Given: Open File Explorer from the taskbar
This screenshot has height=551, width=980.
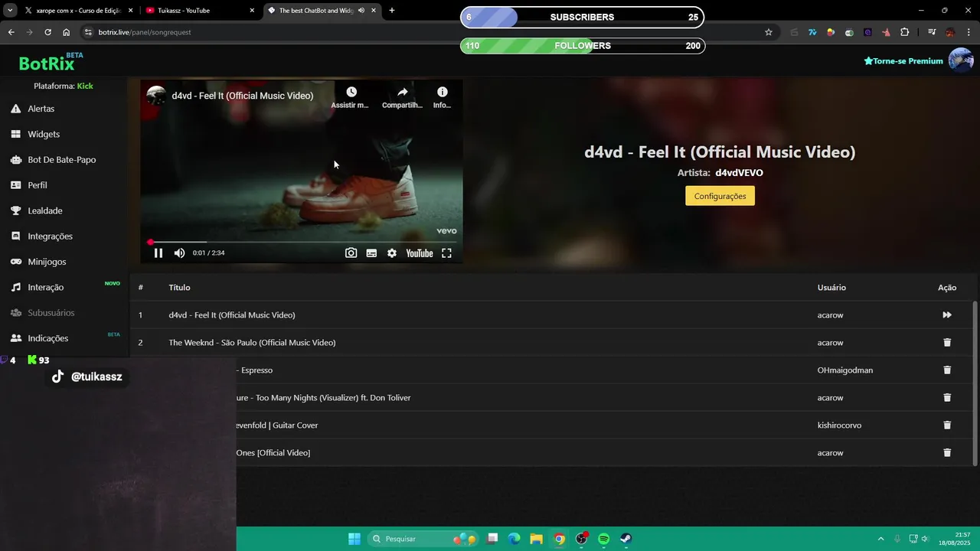Looking at the screenshot, I should tap(537, 539).
